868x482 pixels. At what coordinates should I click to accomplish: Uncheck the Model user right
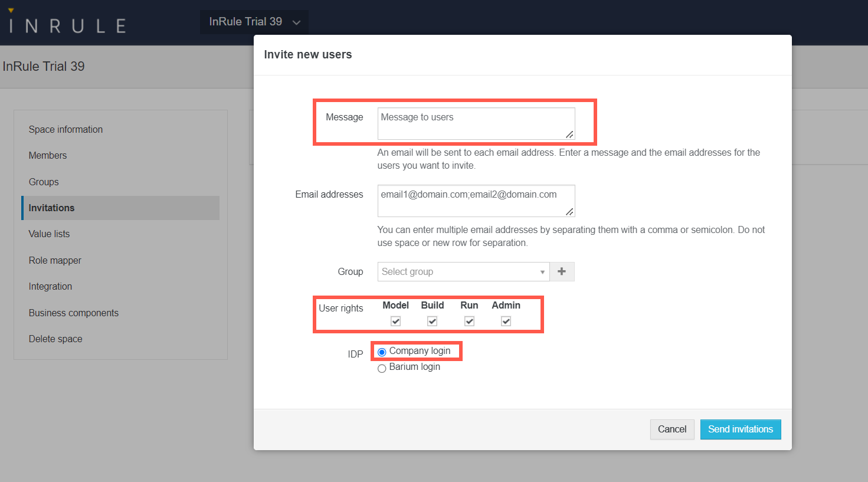tap(395, 321)
